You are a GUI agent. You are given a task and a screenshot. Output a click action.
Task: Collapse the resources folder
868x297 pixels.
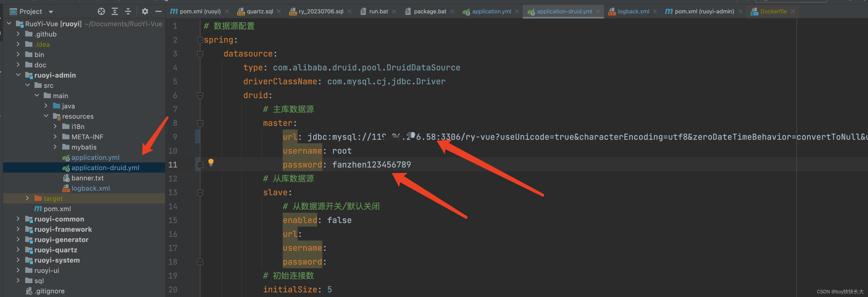46,116
